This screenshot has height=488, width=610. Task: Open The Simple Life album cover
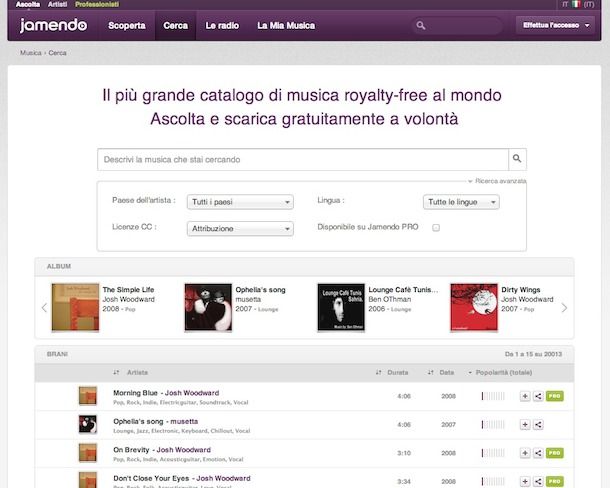(75, 307)
